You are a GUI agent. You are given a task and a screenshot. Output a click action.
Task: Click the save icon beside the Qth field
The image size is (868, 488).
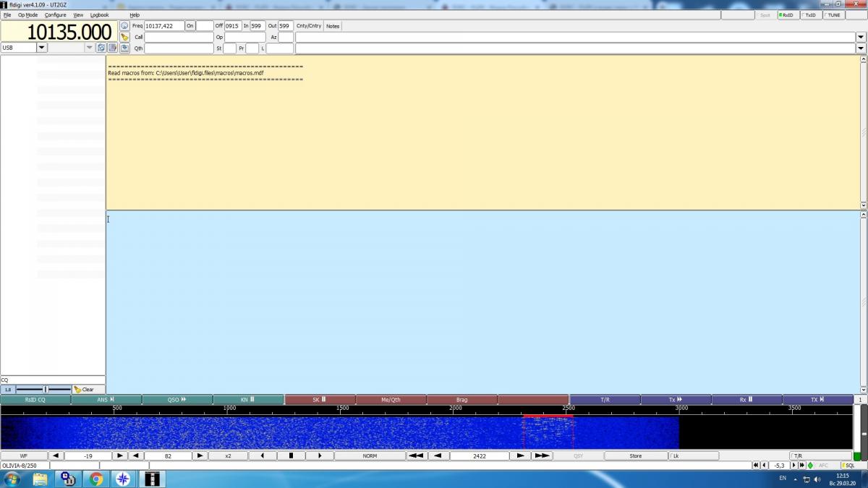coord(124,48)
